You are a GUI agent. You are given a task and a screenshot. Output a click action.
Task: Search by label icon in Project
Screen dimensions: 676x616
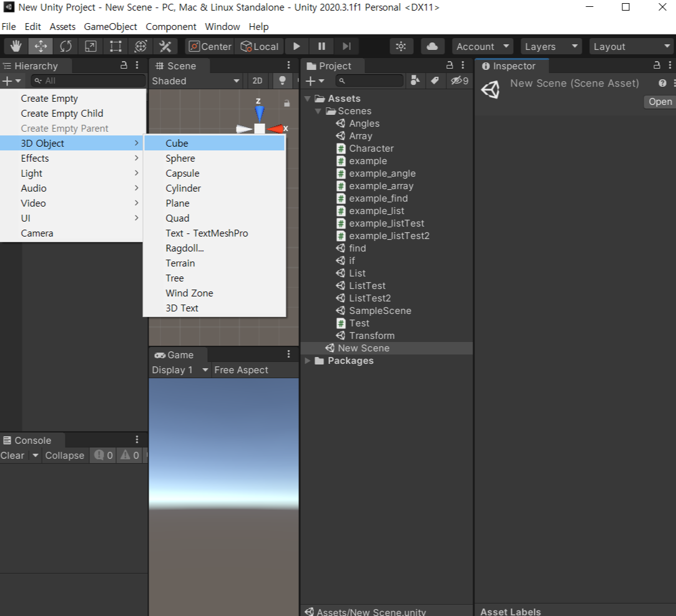[x=434, y=80]
